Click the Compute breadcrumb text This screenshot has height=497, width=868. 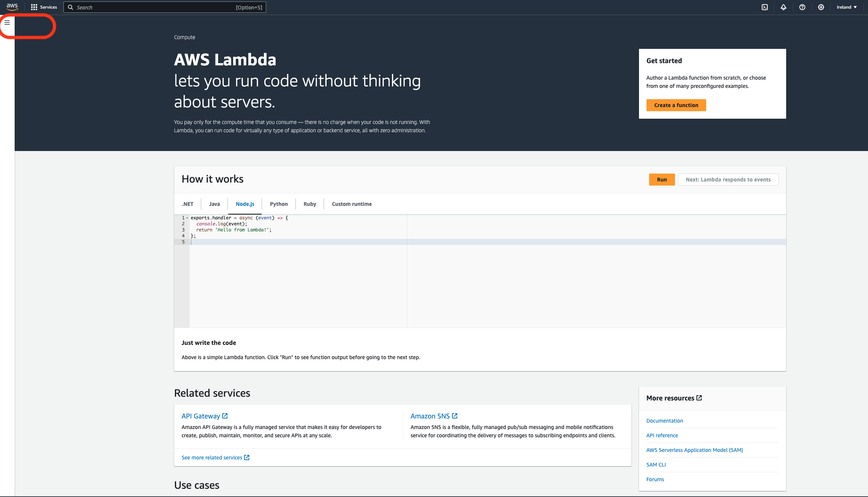click(x=185, y=37)
